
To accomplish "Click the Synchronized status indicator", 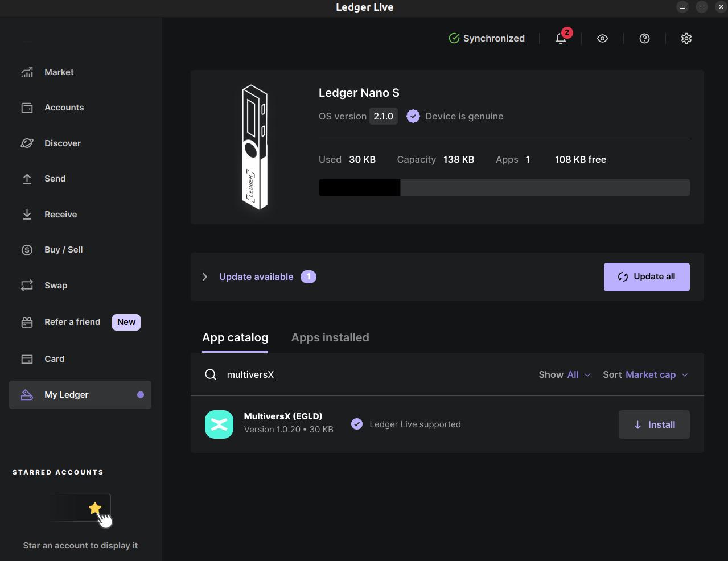I will pos(487,38).
